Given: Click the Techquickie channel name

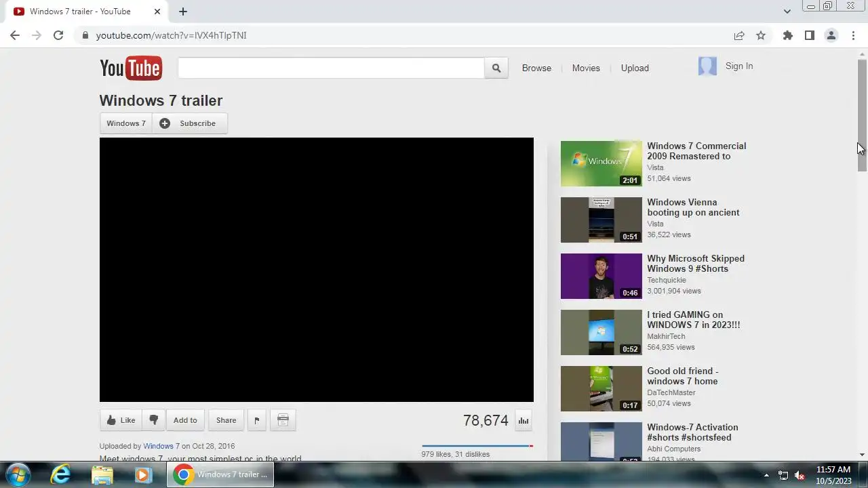Looking at the screenshot, I should pyautogui.click(x=667, y=280).
